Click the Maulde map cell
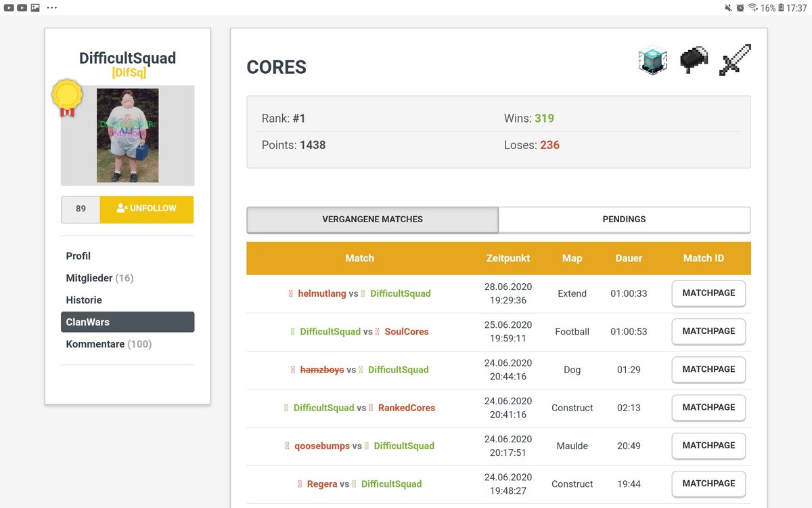812x508 pixels. (572, 446)
